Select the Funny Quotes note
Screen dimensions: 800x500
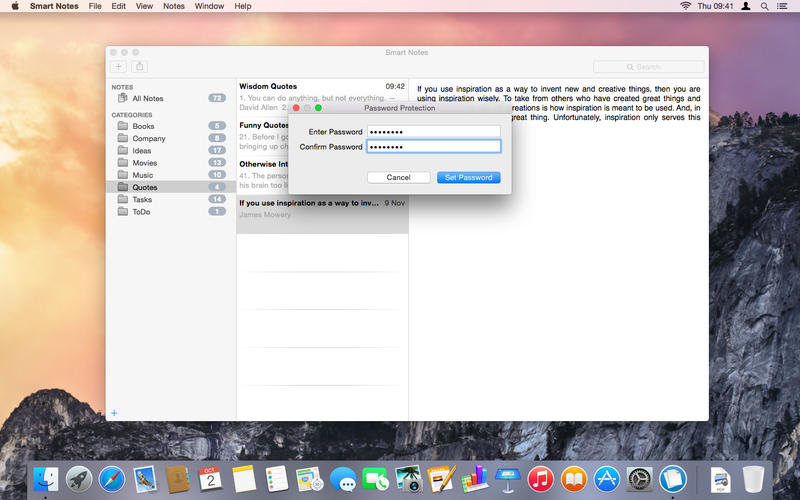[x=262, y=136]
